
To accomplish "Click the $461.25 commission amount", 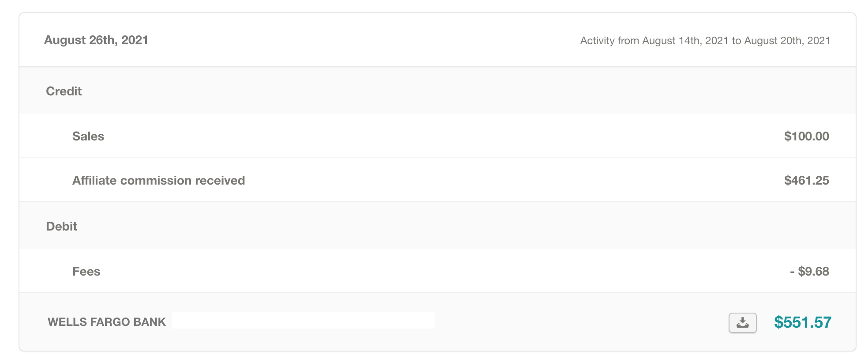I will coord(806,181).
